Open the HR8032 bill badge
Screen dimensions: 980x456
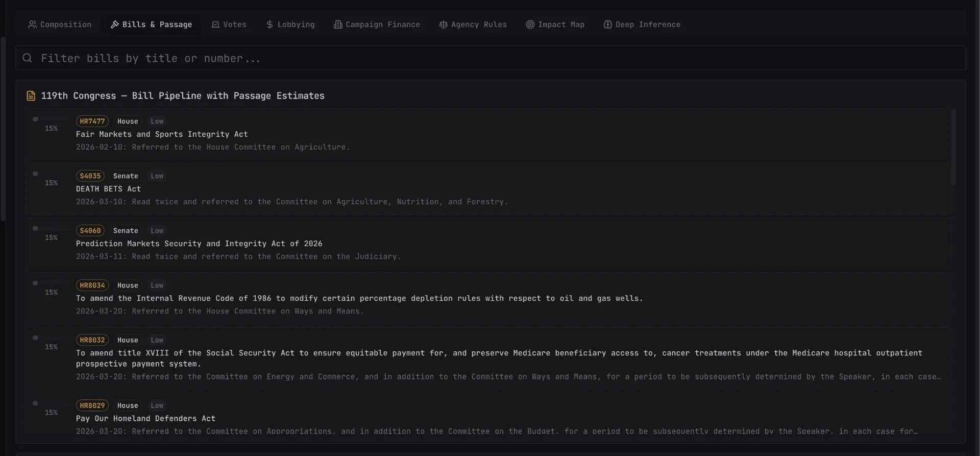pos(92,340)
